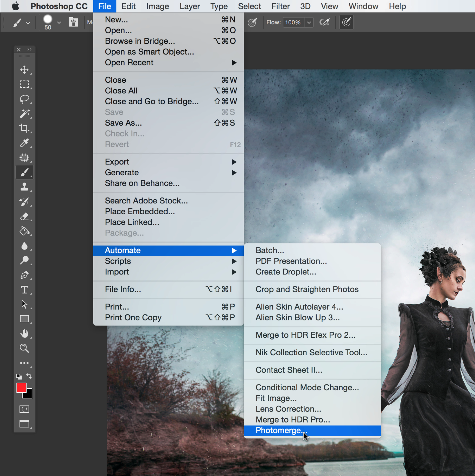Select the Hand tool
475x476 pixels.
24,334
